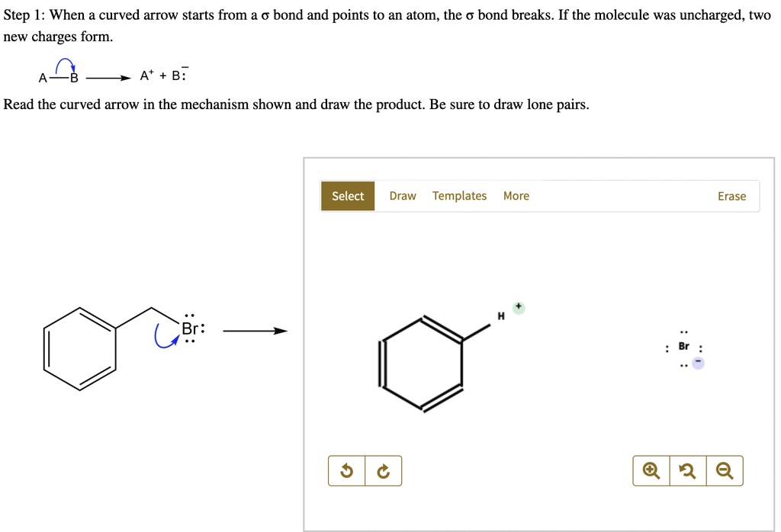Click the Reset Zoom icon
The image size is (781, 532).
tap(687, 470)
